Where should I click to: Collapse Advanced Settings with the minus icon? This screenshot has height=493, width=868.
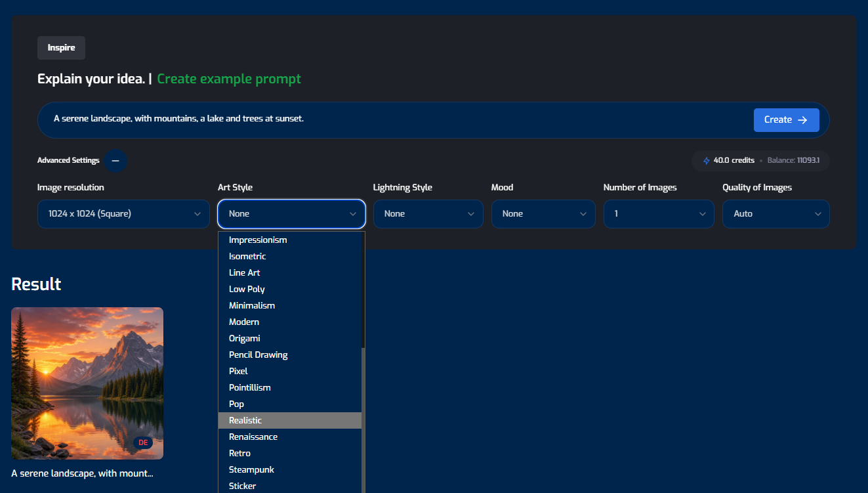(115, 161)
